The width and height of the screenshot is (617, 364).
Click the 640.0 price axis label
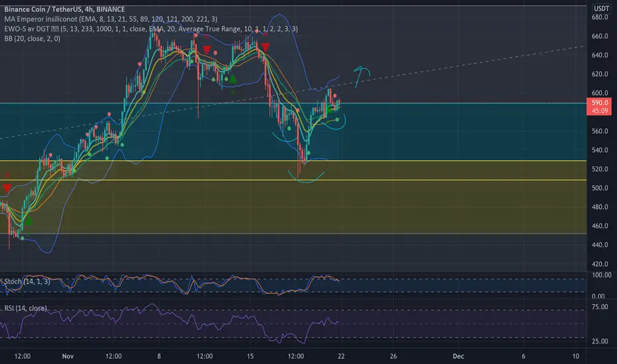point(600,55)
